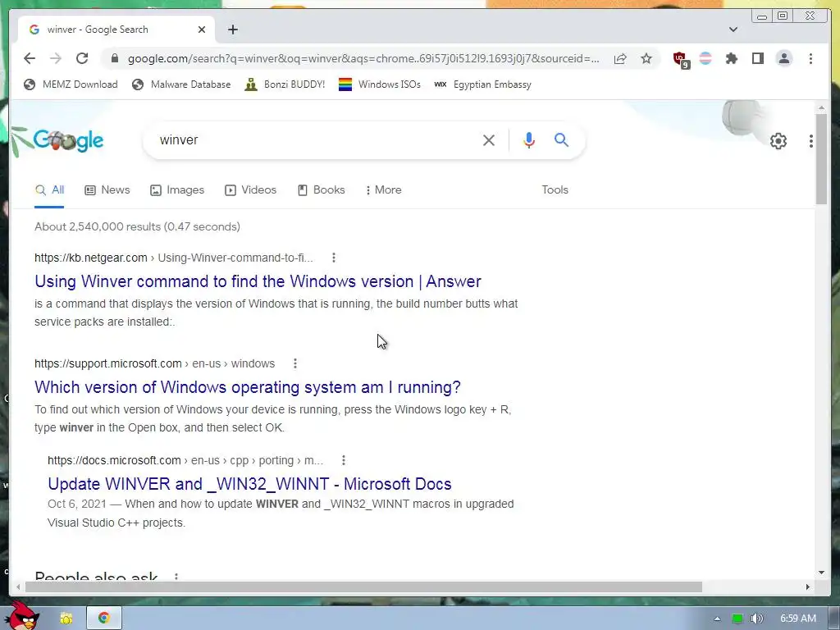Image resolution: width=840 pixels, height=630 pixels.
Task: Open the Extensions puzzle menu
Action: tap(731, 58)
